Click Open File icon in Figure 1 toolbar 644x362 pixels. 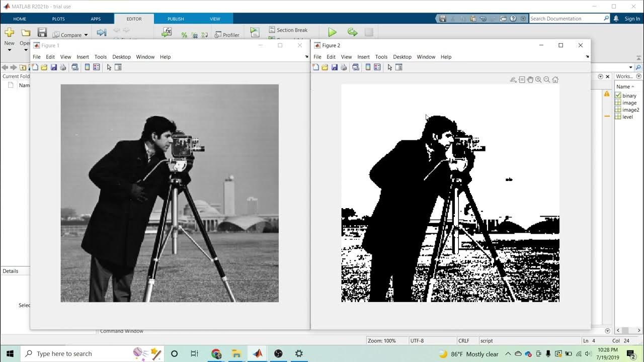tap(44, 67)
